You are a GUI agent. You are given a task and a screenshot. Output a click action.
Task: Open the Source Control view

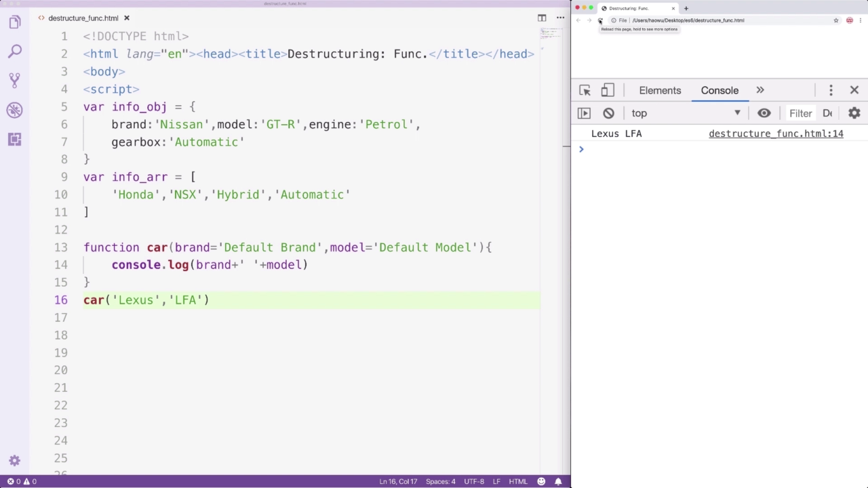[15, 81]
